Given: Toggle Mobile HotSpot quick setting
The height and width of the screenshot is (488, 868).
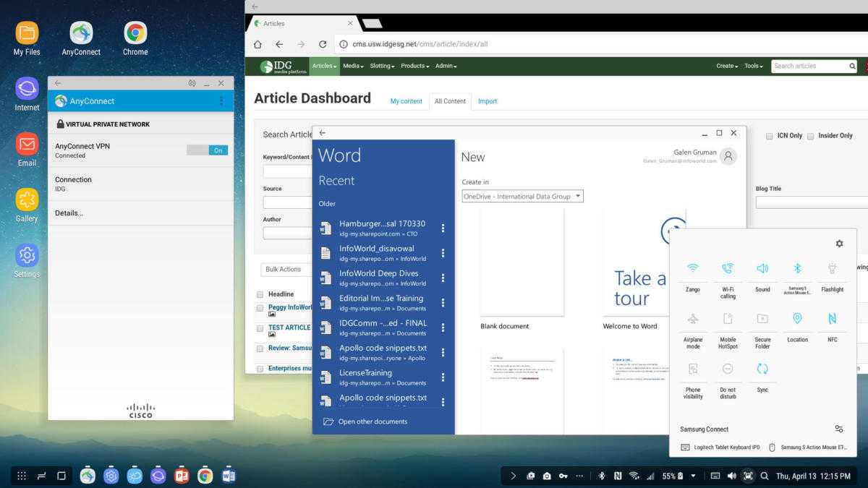Looking at the screenshot, I should point(728,319).
